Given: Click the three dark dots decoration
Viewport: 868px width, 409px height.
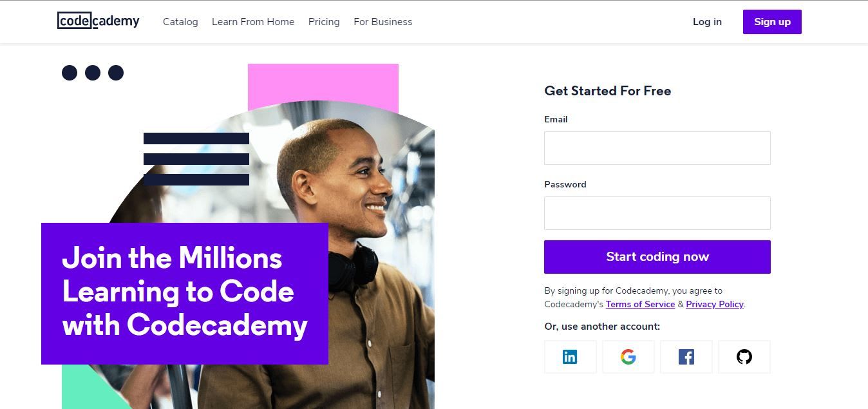Looking at the screenshot, I should (93, 73).
